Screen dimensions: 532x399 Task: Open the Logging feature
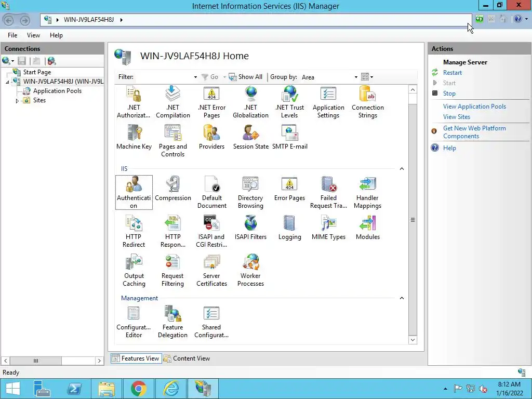point(290,228)
